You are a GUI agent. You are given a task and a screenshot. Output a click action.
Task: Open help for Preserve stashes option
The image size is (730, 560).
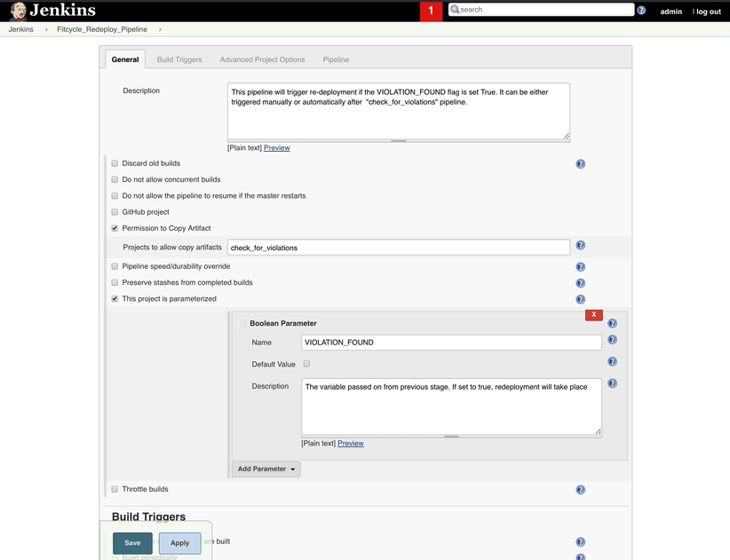pyautogui.click(x=581, y=283)
